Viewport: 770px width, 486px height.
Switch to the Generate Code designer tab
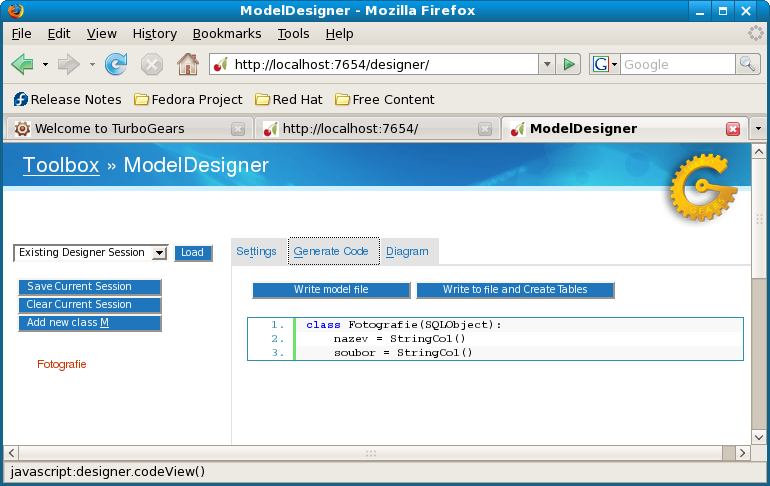[333, 251]
